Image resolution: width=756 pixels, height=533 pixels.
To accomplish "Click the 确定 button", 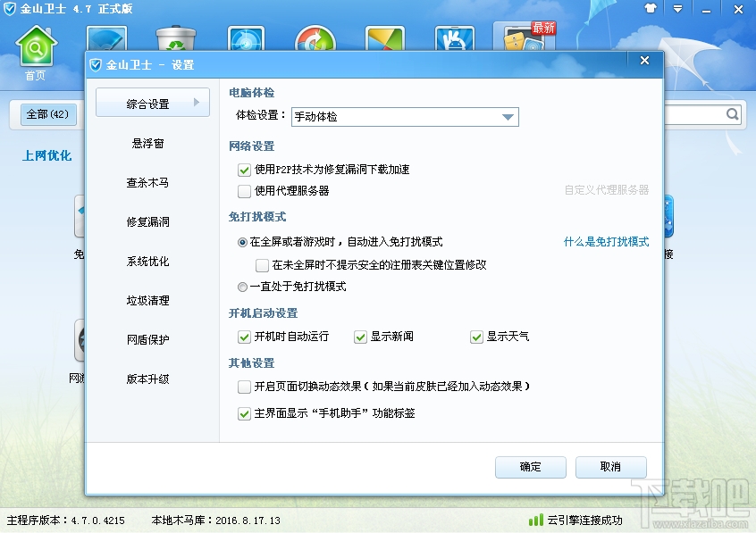I will coord(530,467).
